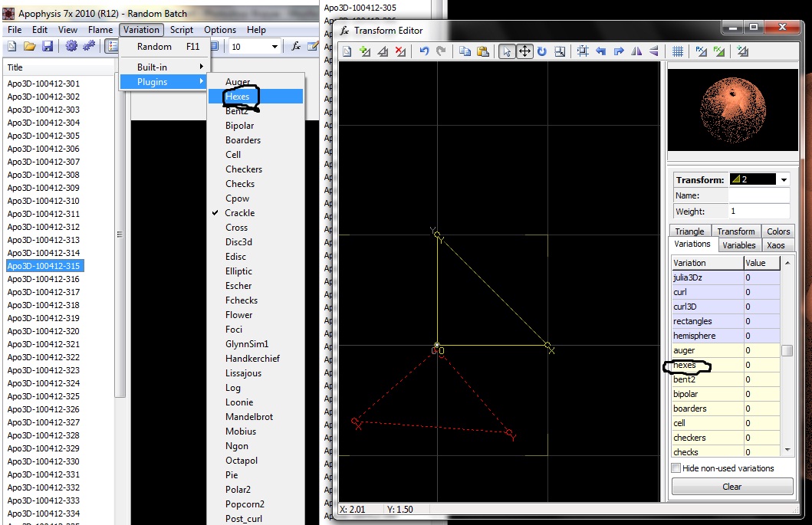Toggle list view icon in main toolbar
This screenshot has height=525, width=812.
click(x=111, y=47)
